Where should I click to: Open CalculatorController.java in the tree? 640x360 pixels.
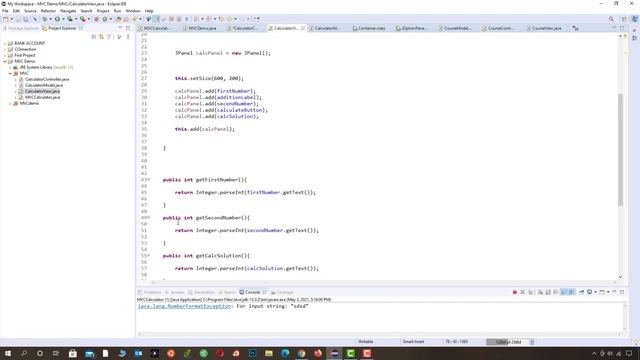[47, 79]
